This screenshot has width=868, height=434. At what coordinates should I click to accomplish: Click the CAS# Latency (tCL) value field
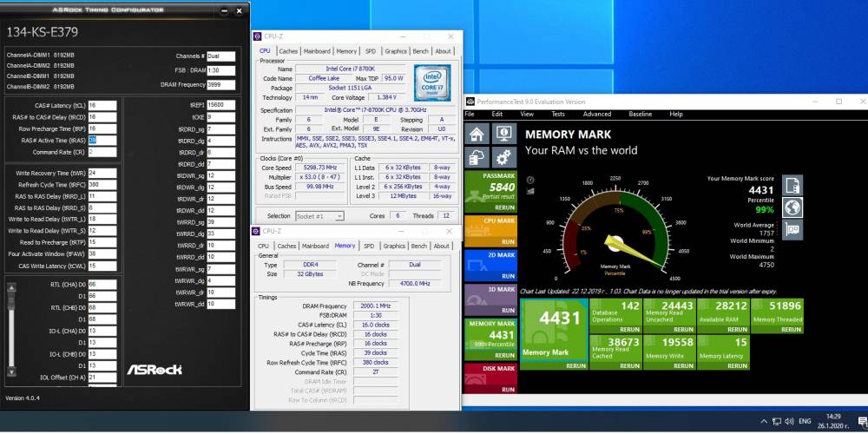click(x=102, y=105)
